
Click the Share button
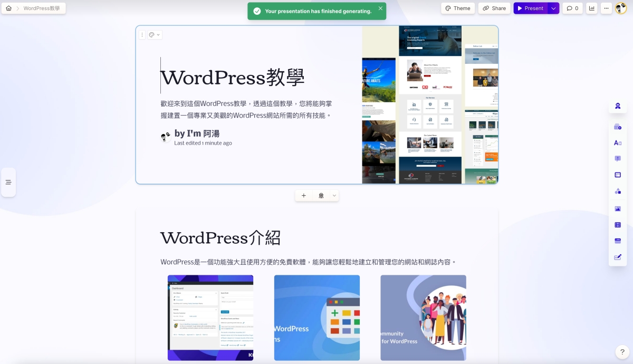coord(494,8)
